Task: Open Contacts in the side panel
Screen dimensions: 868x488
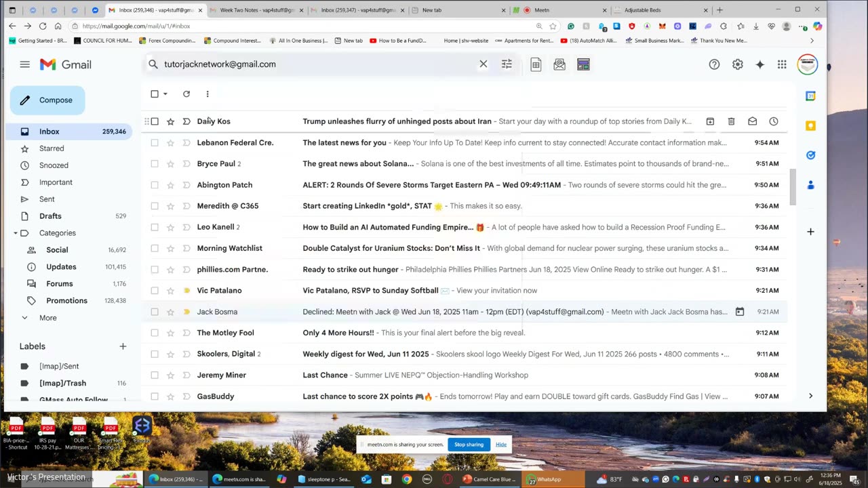Action: tap(810, 185)
